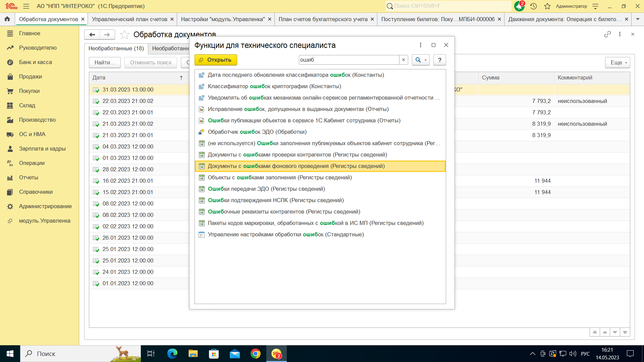The image size is (644, 362).
Task: Open the service settings lines icon near Администратор
Action: [596, 6]
